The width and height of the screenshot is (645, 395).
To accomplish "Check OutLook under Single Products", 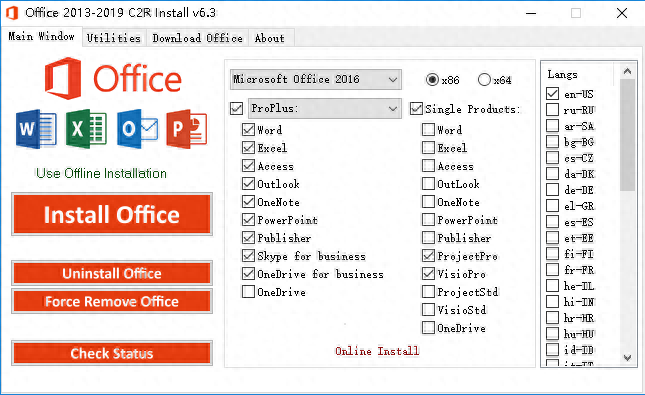I will click(x=428, y=184).
